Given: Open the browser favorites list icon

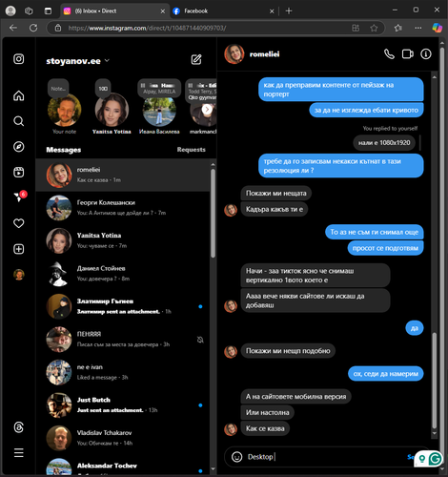Looking at the screenshot, I should pyautogui.click(x=398, y=28).
